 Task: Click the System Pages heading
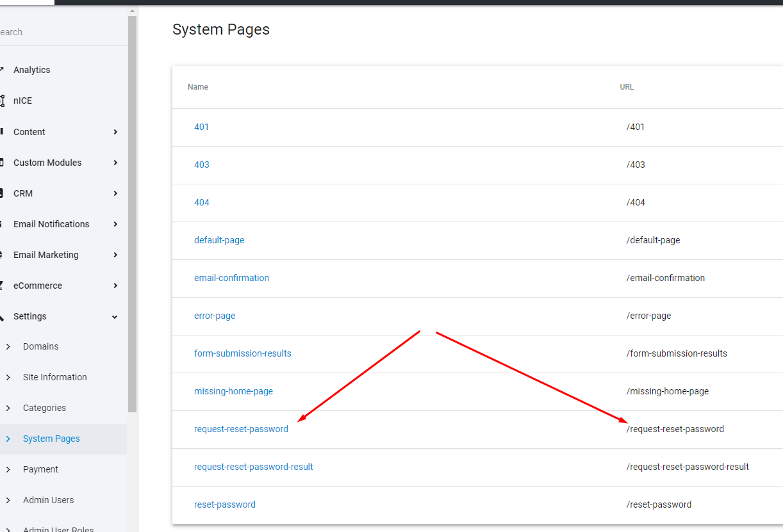(x=221, y=29)
